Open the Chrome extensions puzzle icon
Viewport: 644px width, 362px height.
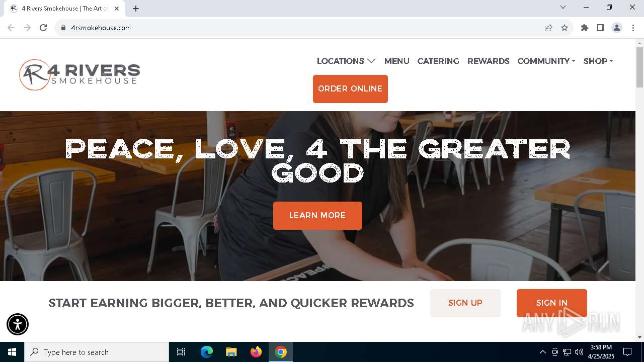click(x=585, y=28)
